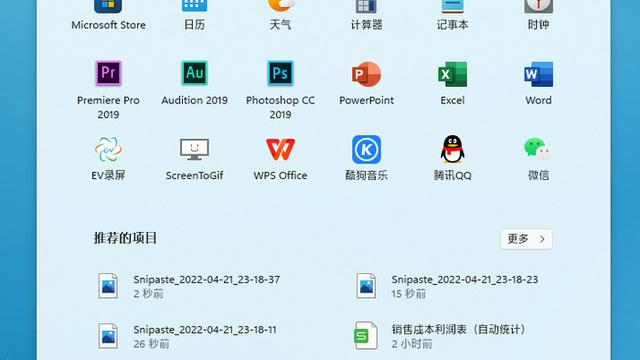Click the 更多 button for recommended items
640x360 pixels.
point(527,239)
